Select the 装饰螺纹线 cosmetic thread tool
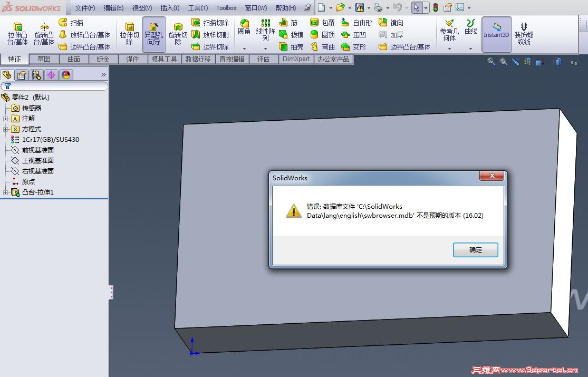Screen dimensions: 588x377 524,34
